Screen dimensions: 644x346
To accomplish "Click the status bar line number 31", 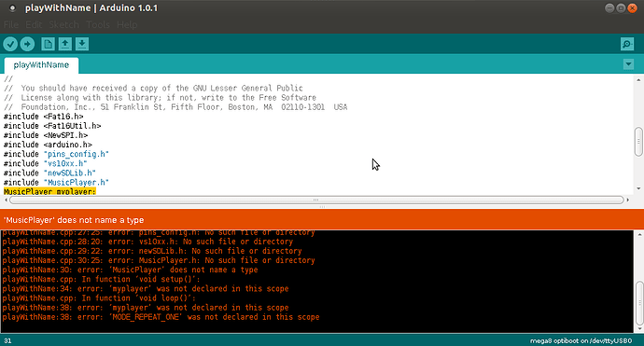I will tap(7, 341).
